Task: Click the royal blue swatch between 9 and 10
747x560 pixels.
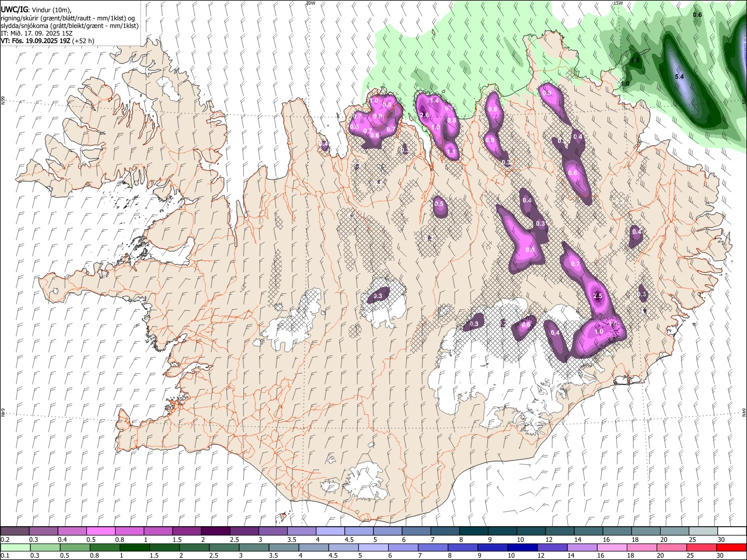Action: (493, 547)
